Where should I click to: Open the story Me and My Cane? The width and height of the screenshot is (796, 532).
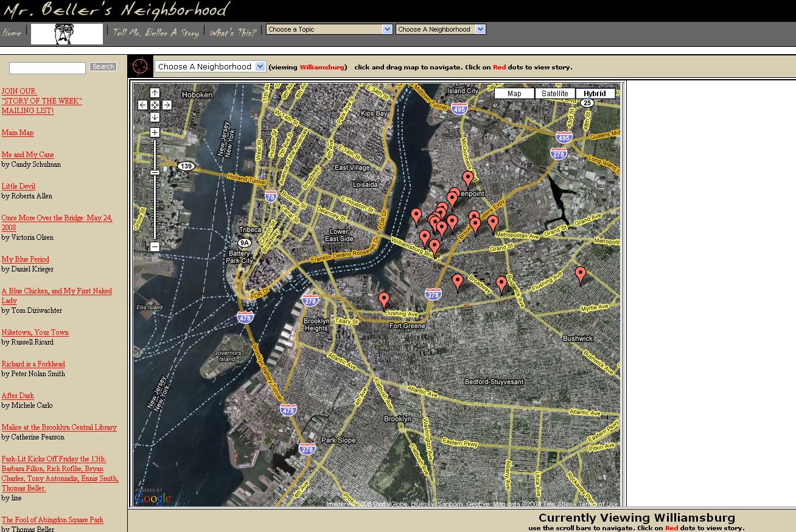click(27, 155)
